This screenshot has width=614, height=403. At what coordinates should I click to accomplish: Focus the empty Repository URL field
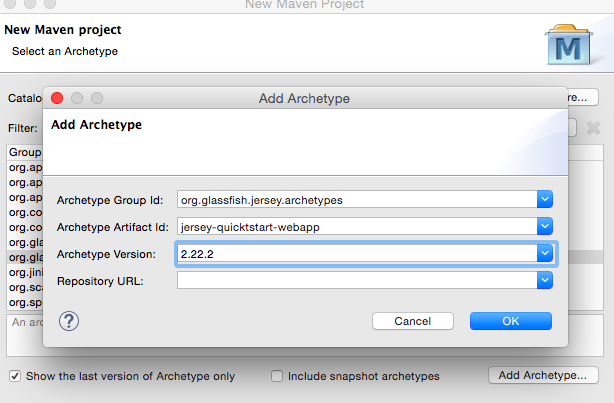(357, 280)
